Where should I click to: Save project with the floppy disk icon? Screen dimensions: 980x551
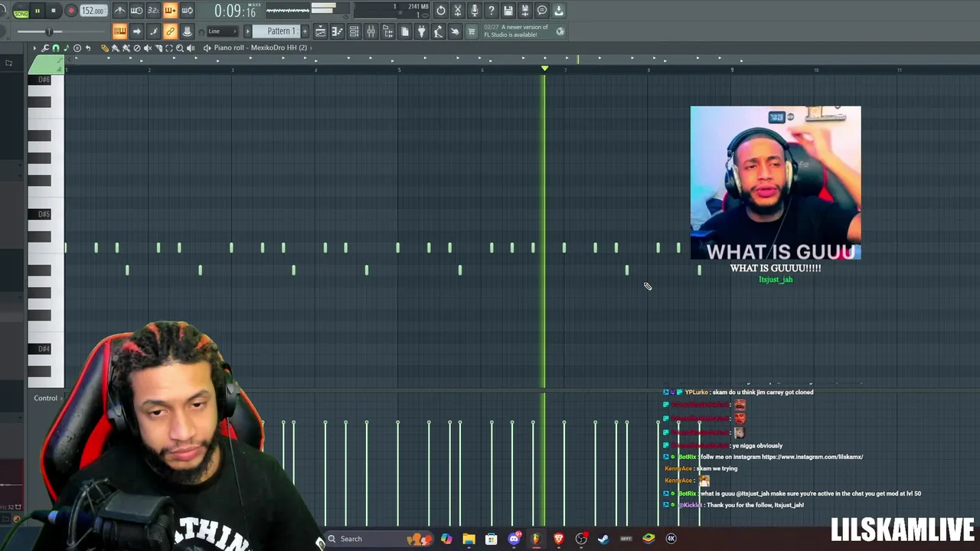(508, 10)
